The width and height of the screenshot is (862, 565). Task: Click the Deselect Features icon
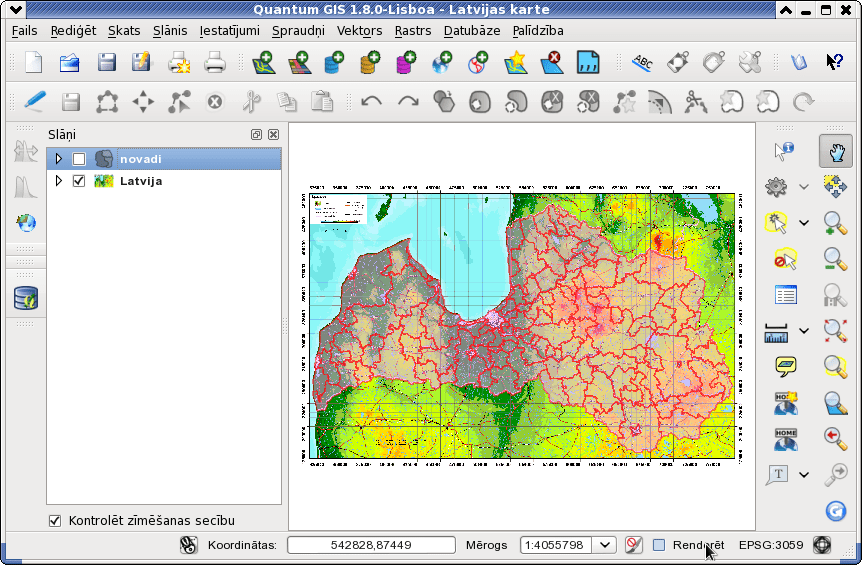(785, 259)
